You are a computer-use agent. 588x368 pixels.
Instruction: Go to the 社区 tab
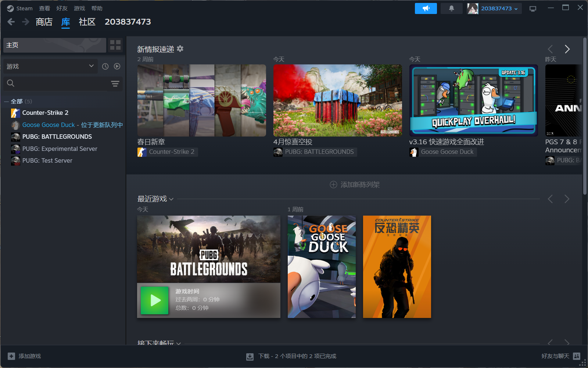pos(87,22)
